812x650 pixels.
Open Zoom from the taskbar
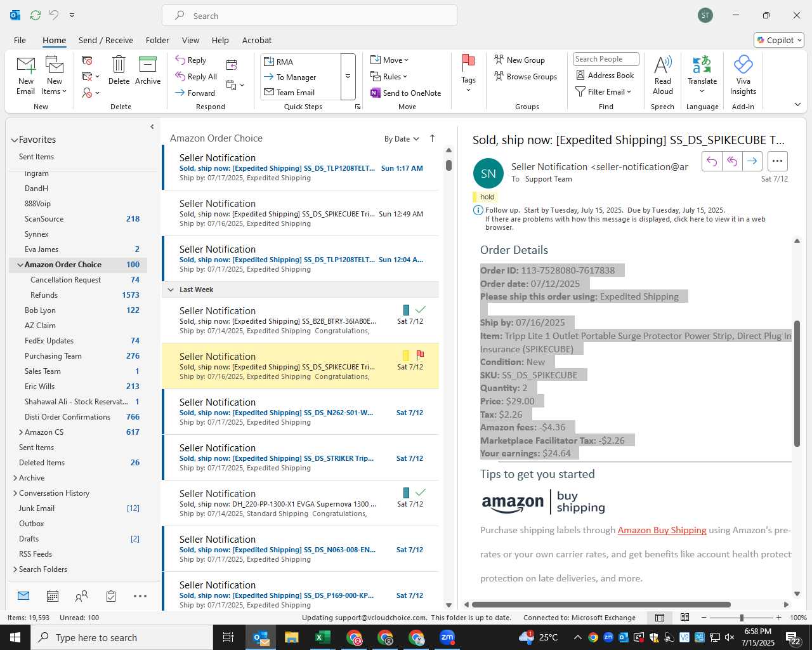point(447,637)
